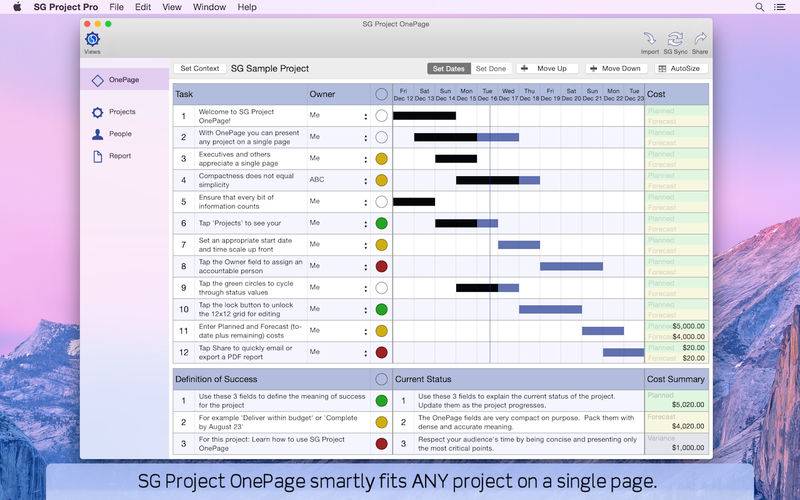Switch to Set Dates mode
This screenshot has width=800, height=500.
point(448,68)
